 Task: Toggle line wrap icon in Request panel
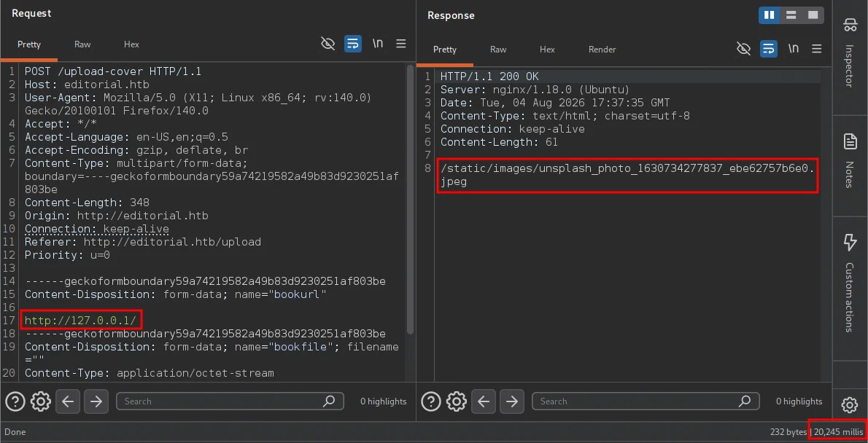352,44
